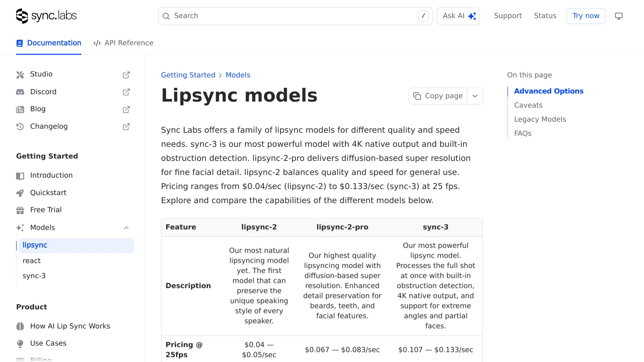Open the Status link
Screen dimensions: 644x362
click(545, 16)
